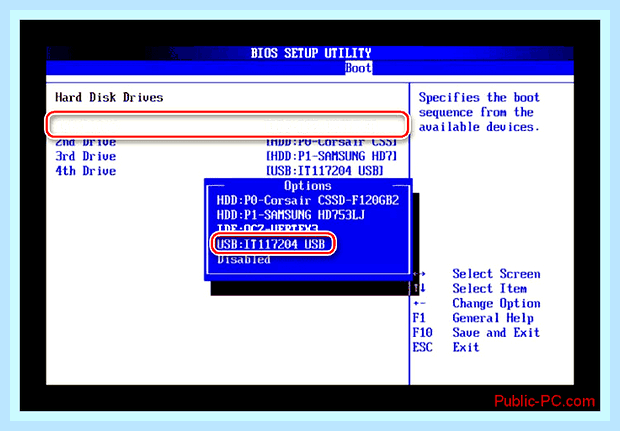Select the Boot tab
Viewport: 620px width, 431px height.
358,68
